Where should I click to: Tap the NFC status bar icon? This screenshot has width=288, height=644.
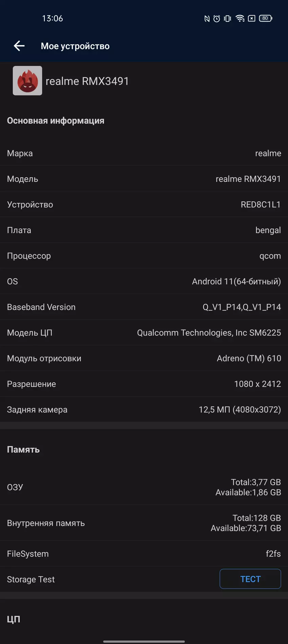207,19
